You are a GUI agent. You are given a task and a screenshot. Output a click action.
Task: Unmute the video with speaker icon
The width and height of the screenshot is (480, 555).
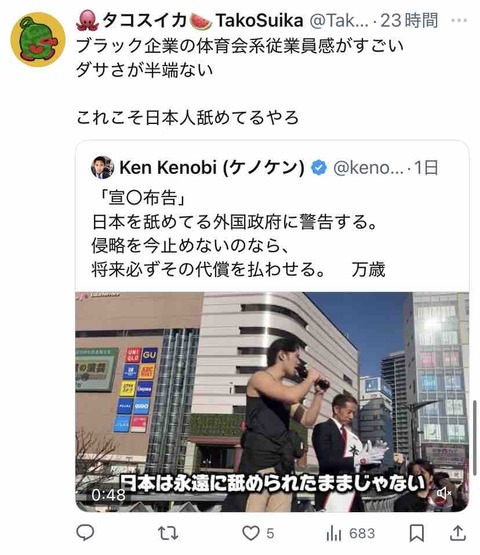click(x=444, y=493)
